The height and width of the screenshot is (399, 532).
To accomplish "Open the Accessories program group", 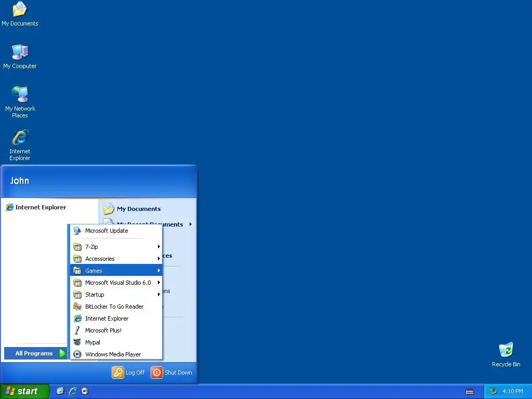I will coord(116,259).
